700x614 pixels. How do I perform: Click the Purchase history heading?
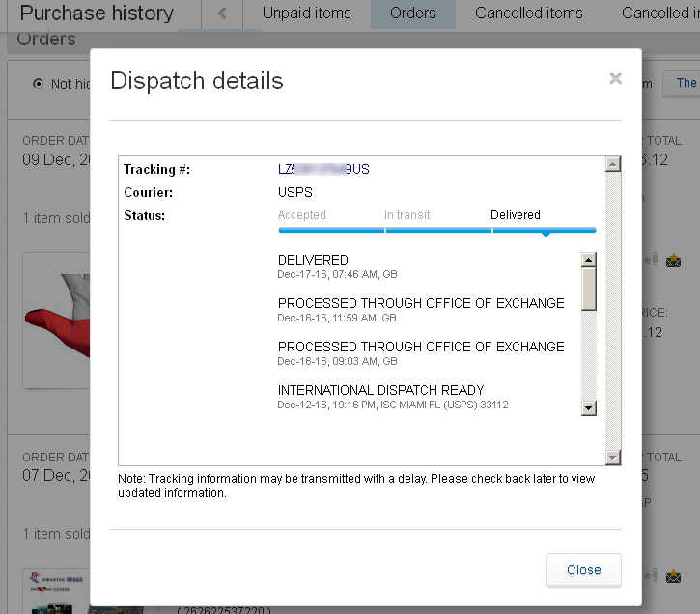pyautogui.click(x=97, y=13)
